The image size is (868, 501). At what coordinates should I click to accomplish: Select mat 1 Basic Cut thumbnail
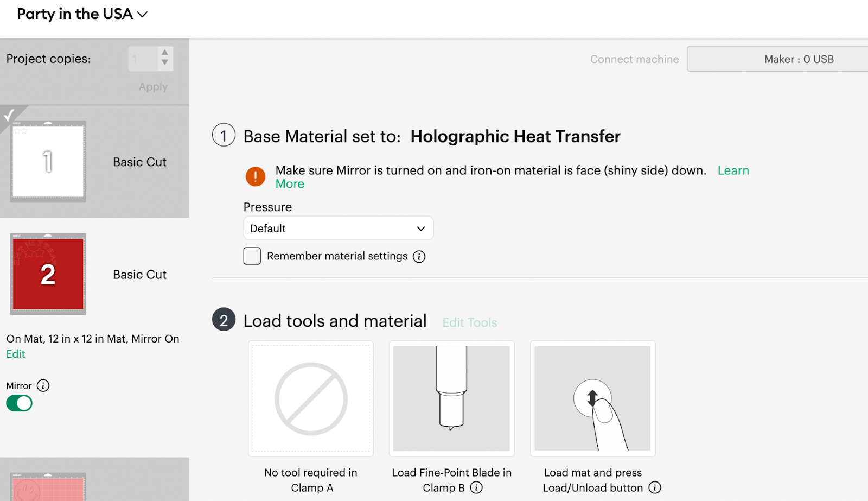pos(48,162)
